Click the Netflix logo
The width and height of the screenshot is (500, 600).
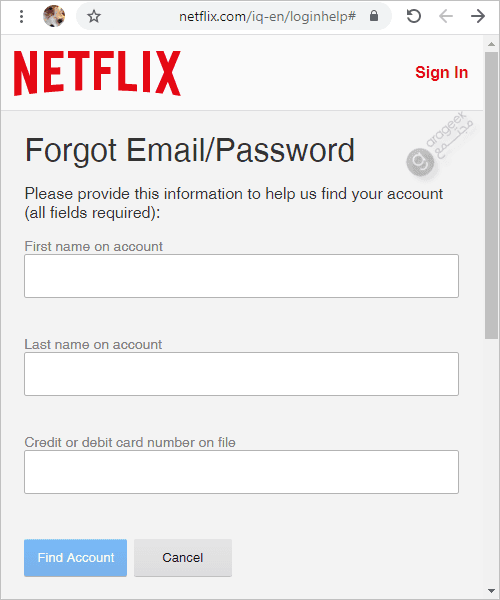(97, 73)
